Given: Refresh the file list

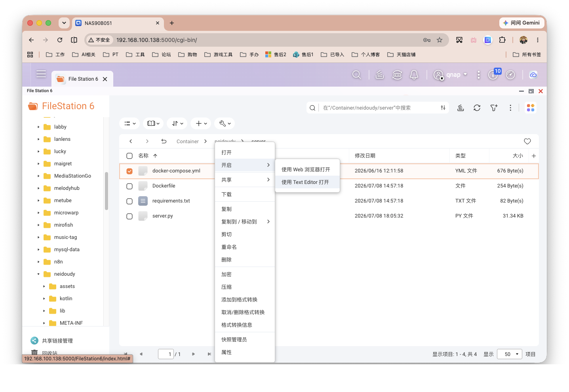Looking at the screenshot, I should click(477, 108).
